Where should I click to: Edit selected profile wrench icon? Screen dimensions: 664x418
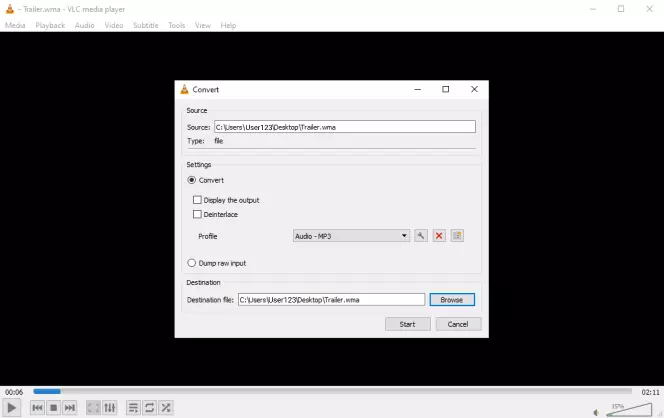pyautogui.click(x=421, y=236)
